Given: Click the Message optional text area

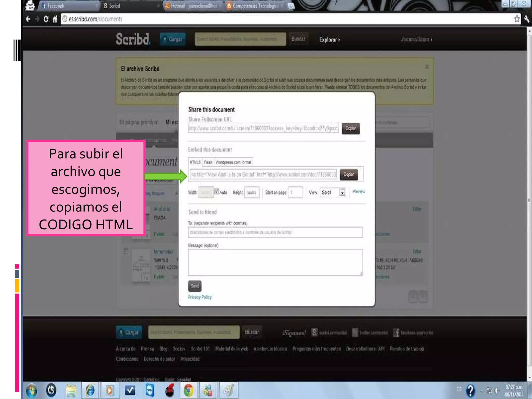Looking at the screenshot, I should tap(275, 262).
